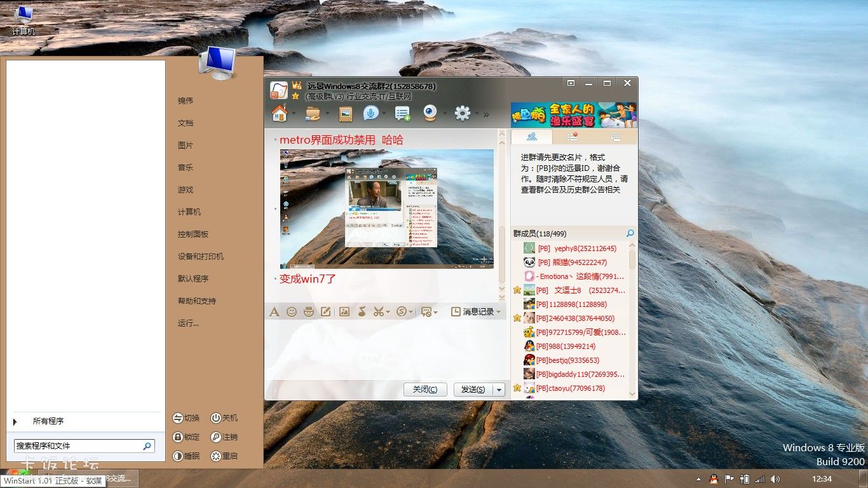Open 设备和打印机 from start menu
This screenshot has height=488, width=868.
[x=201, y=257]
